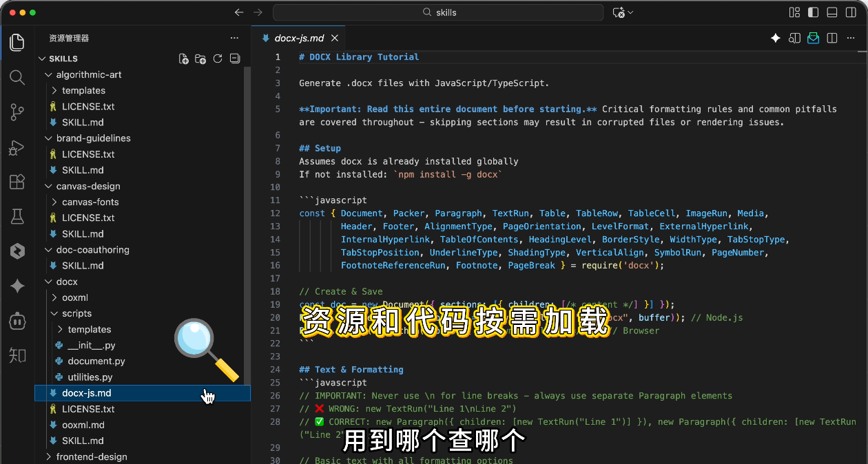Click the New Folder icon in explorer
Screen dimensions: 868x464
tap(200, 59)
